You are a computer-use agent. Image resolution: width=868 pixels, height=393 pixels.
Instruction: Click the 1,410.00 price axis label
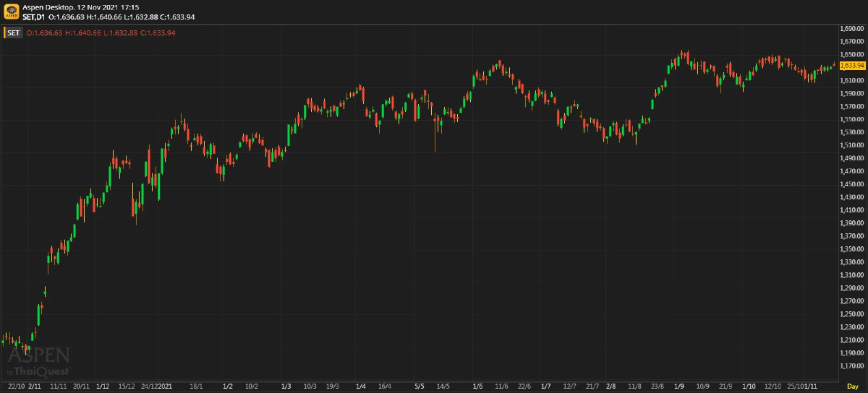(853, 210)
